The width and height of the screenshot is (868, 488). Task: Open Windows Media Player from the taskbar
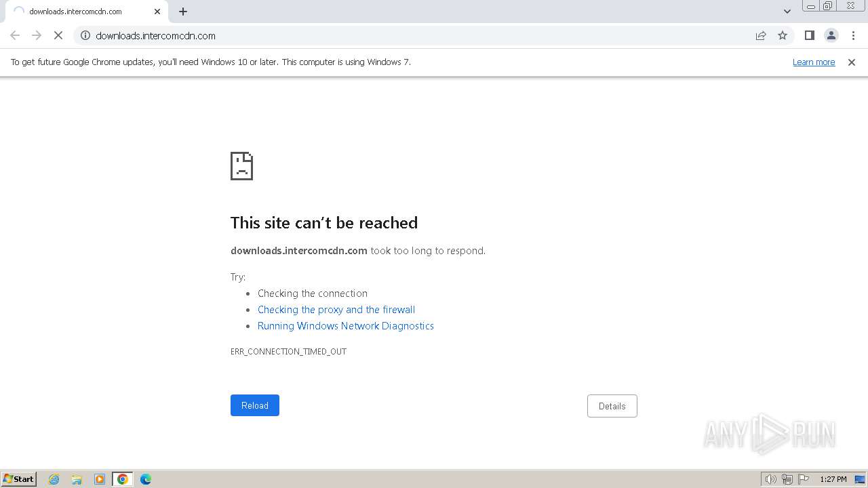100,479
